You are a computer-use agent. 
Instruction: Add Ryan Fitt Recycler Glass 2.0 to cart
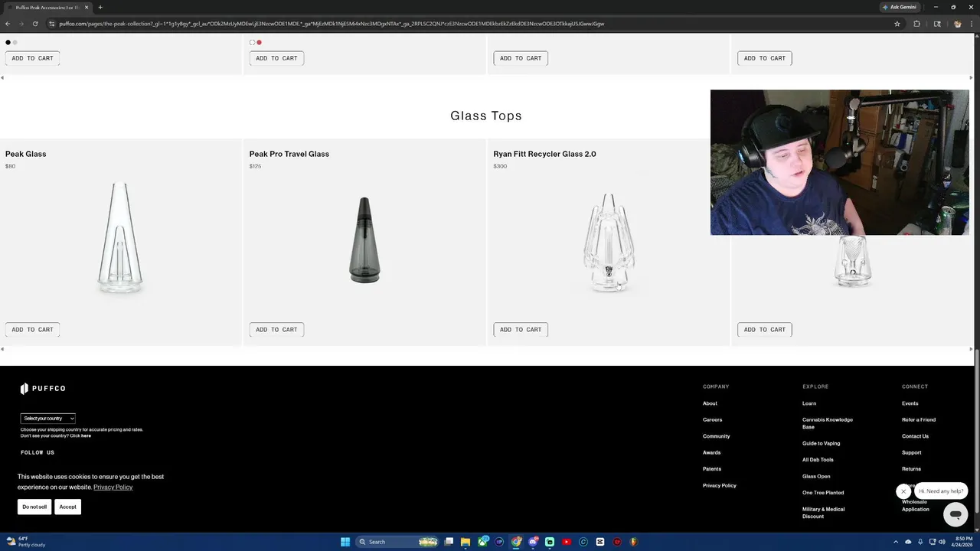pyautogui.click(x=521, y=330)
